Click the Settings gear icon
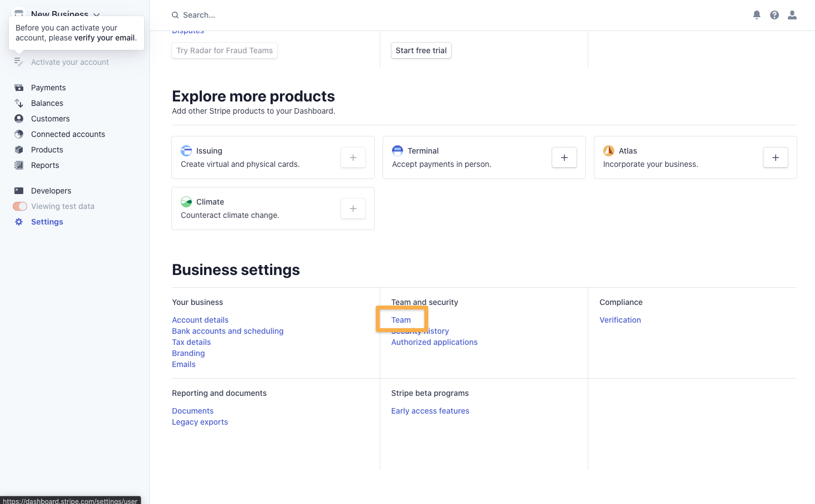 [x=19, y=222]
